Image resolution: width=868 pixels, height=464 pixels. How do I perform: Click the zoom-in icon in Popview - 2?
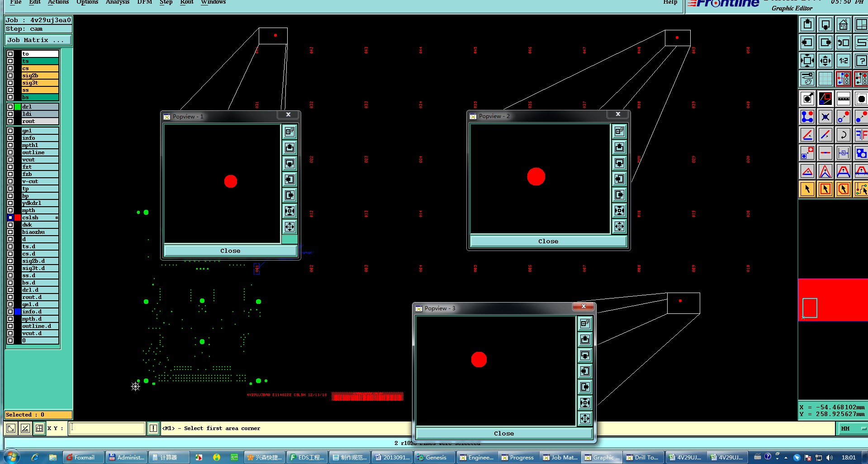pyautogui.click(x=619, y=210)
